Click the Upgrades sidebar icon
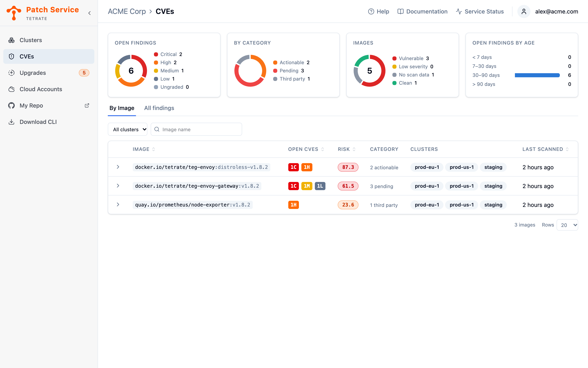 coord(11,73)
